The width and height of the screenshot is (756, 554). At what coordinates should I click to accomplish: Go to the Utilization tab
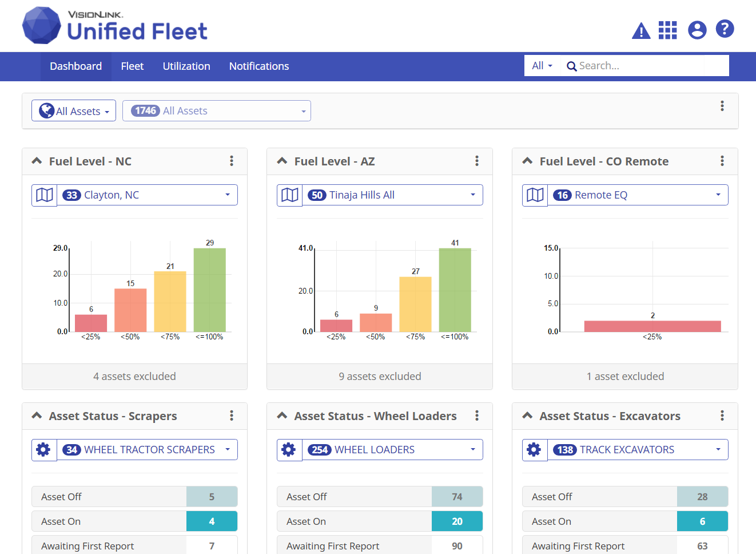point(186,66)
